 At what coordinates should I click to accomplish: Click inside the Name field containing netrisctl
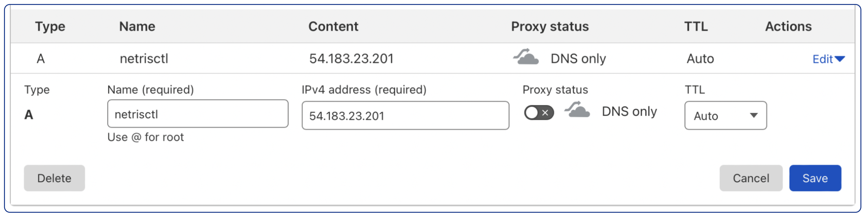pyautogui.click(x=198, y=114)
